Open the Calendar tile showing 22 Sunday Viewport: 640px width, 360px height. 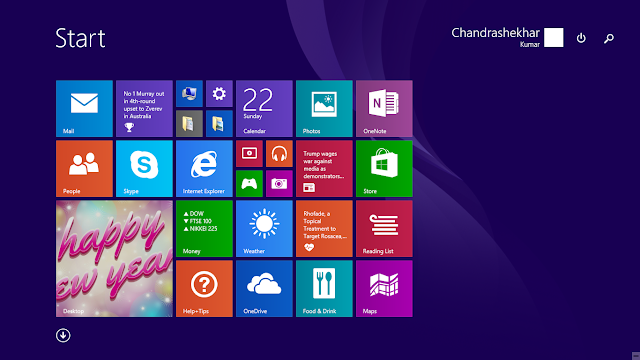click(264, 109)
